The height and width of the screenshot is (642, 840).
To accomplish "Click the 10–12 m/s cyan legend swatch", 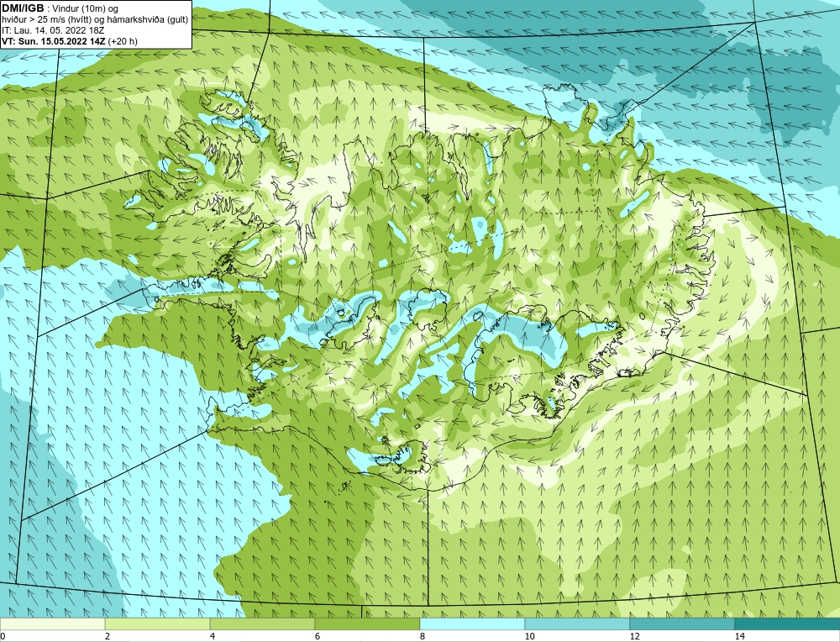I will 578,624.
